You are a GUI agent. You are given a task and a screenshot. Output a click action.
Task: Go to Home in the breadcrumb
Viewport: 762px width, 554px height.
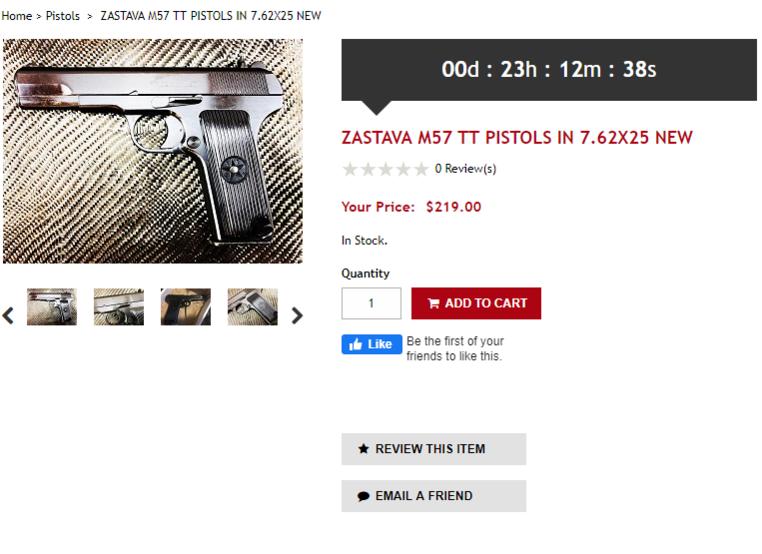[17, 17]
